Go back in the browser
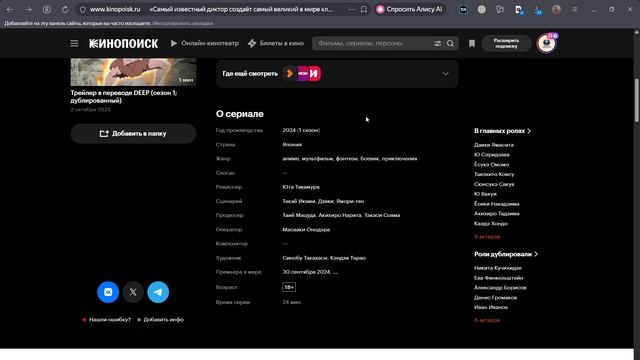This screenshot has height=360, width=640. click(x=10, y=9)
